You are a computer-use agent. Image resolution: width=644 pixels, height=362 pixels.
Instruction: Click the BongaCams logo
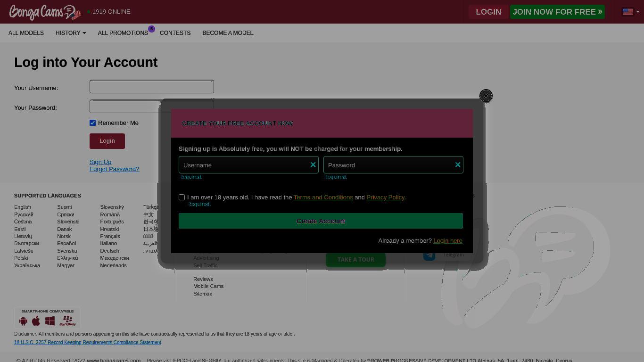point(45,12)
